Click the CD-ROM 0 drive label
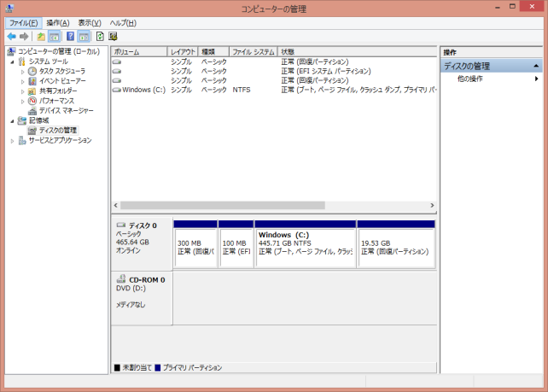Screen dimensions: 548x392 [140, 279]
